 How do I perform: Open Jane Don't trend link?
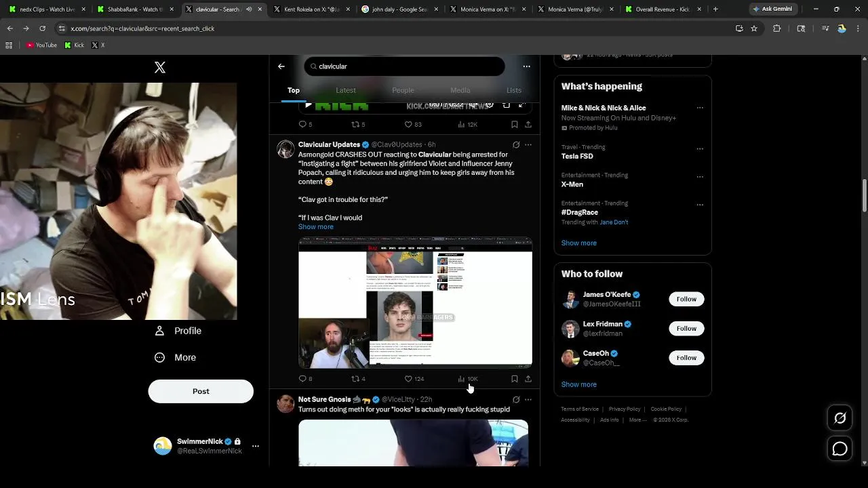(614, 222)
